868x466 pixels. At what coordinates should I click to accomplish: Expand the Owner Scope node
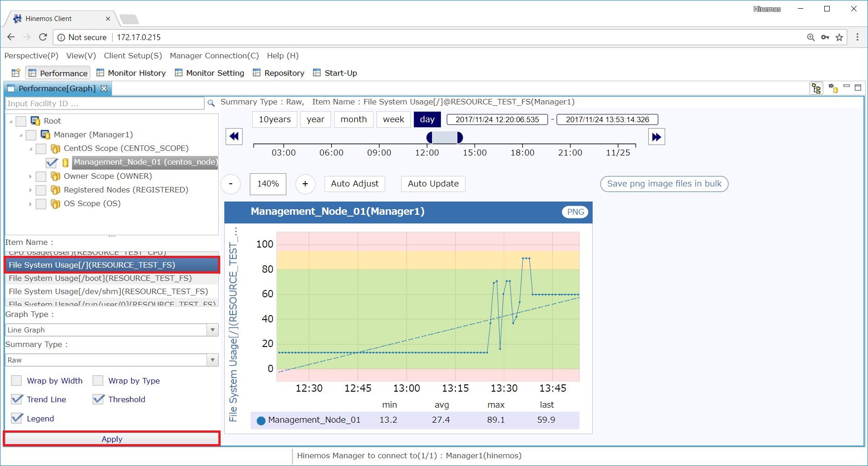(31, 176)
